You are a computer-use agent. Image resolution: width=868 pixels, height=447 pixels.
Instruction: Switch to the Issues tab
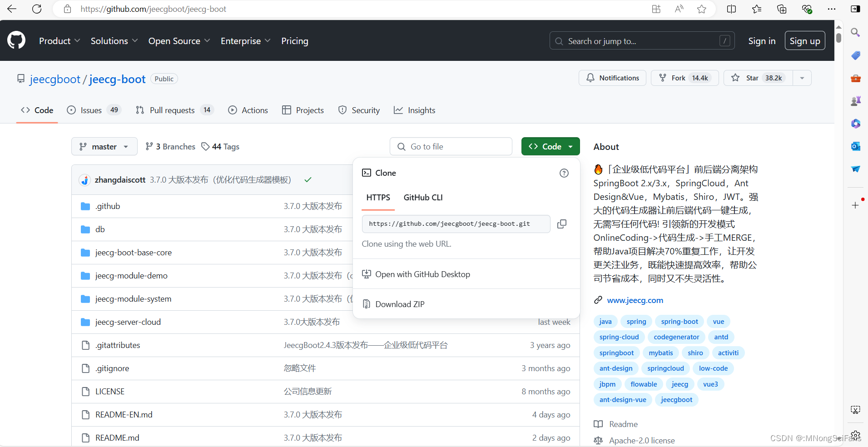pyautogui.click(x=94, y=110)
